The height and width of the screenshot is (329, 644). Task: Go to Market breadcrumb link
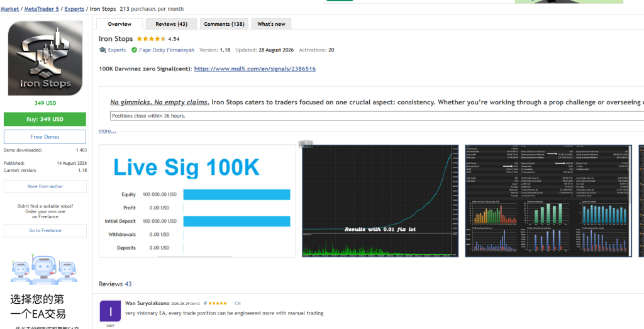click(x=10, y=9)
